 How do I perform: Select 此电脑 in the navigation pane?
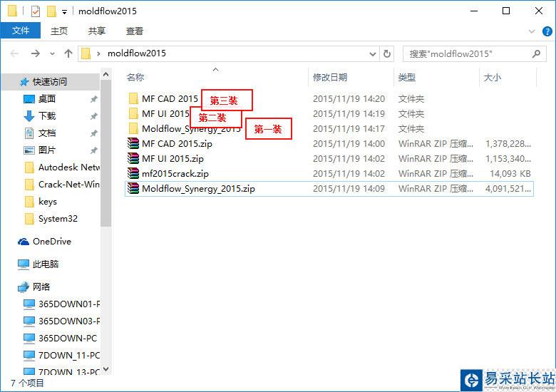(46, 264)
